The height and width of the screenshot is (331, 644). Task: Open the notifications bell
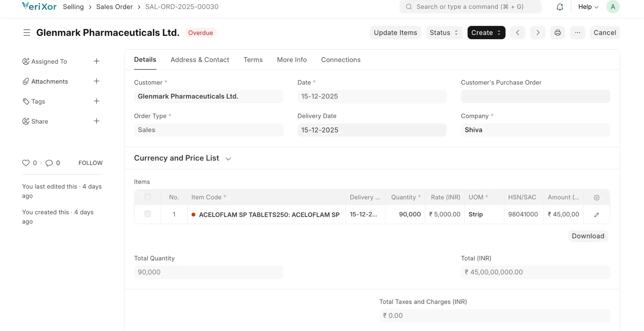click(x=560, y=7)
